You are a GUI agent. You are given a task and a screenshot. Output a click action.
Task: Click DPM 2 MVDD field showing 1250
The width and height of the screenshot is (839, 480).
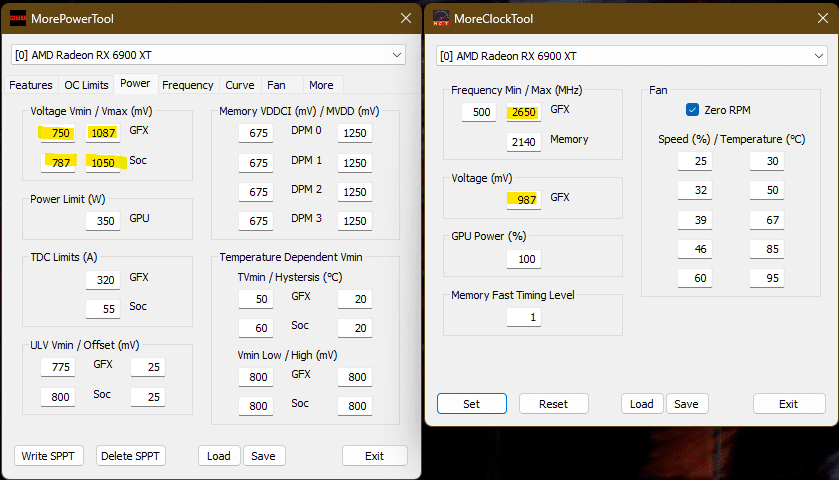pos(355,192)
